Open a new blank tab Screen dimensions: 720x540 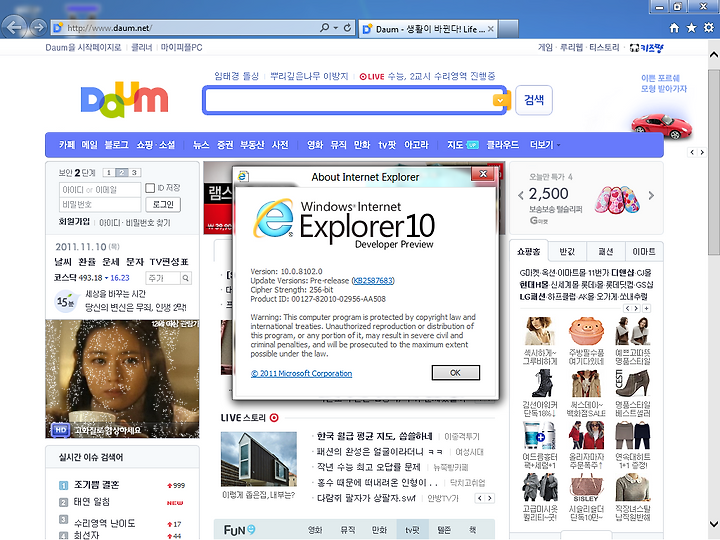pos(508,29)
